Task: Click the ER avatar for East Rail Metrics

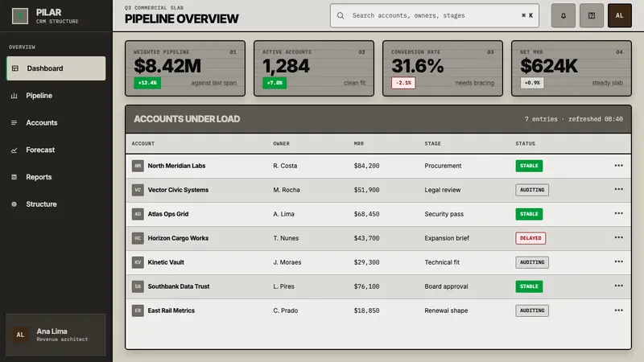Action: point(138,311)
